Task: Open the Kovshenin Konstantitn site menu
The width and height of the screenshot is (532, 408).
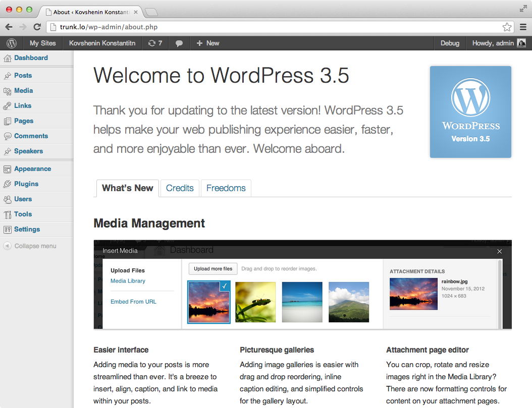Action: click(102, 43)
